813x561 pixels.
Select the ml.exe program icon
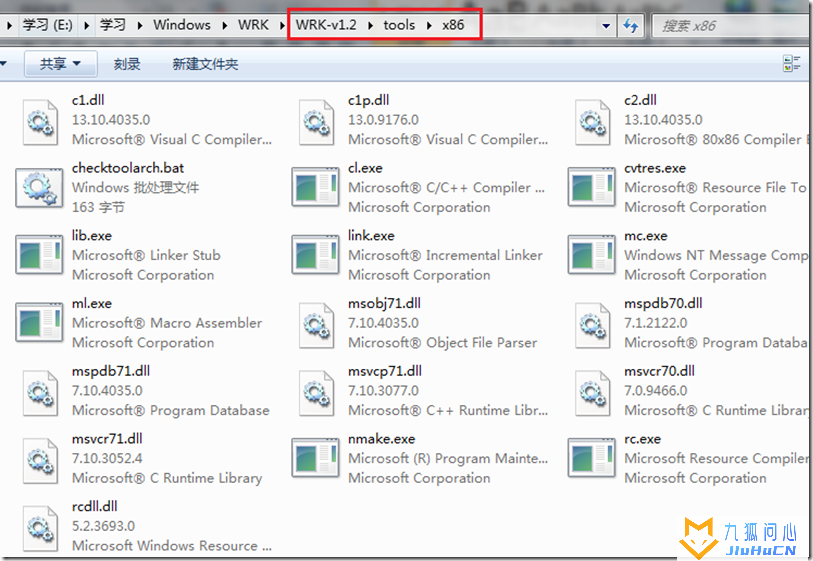click(x=39, y=322)
